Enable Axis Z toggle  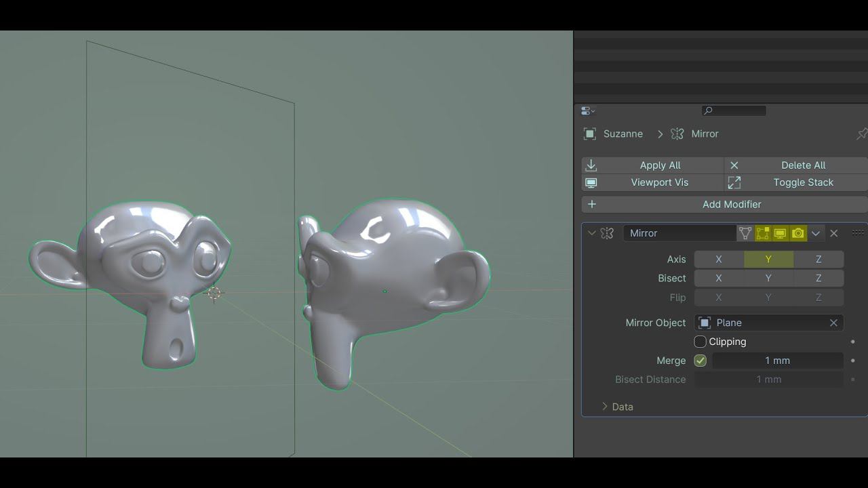pos(818,260)
